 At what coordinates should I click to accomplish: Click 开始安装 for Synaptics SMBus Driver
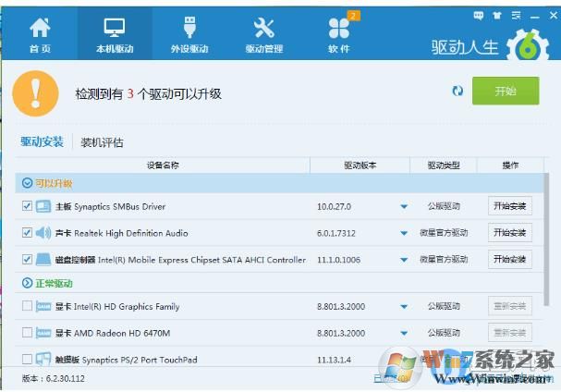(510, 206)
